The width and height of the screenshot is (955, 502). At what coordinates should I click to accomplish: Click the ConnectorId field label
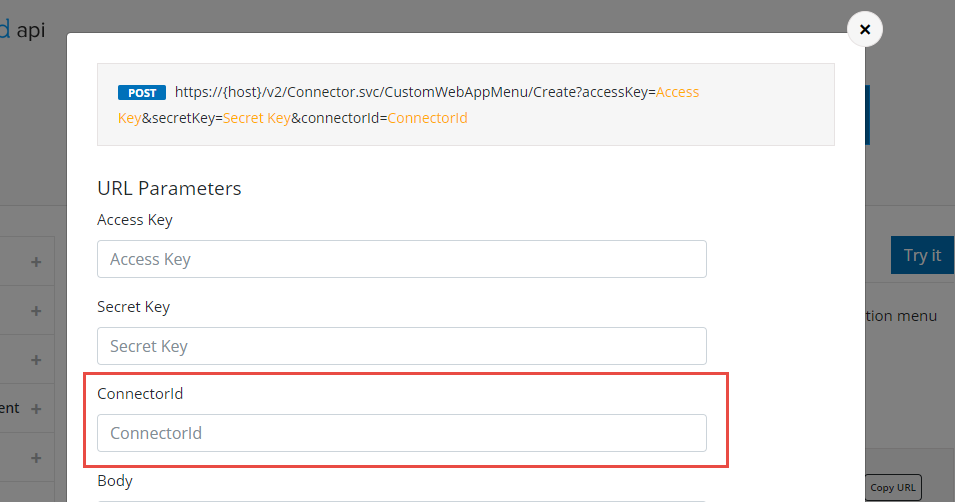coord(140,394)
